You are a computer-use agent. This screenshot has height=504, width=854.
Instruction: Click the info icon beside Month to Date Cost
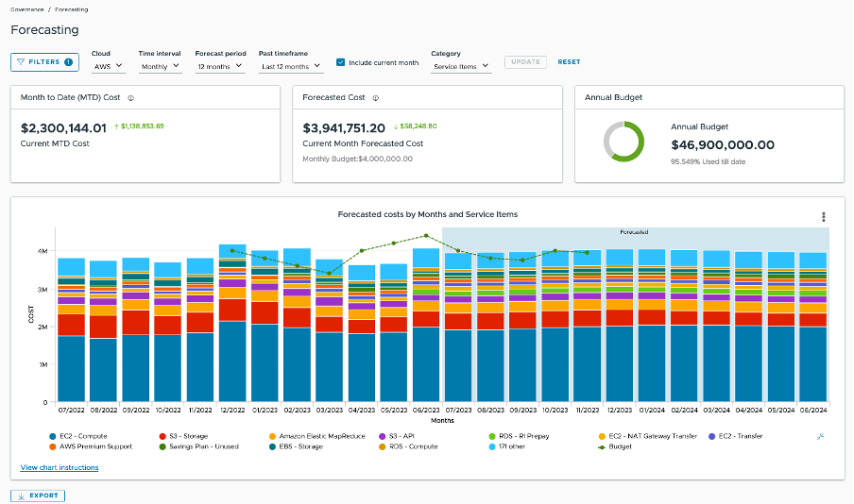click(x=130, y=97)
